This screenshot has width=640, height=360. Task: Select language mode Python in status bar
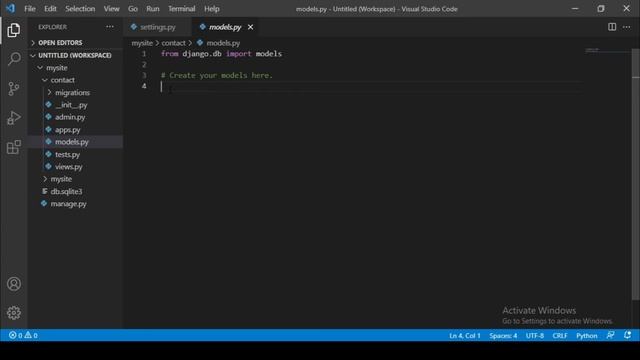point(587,336)
